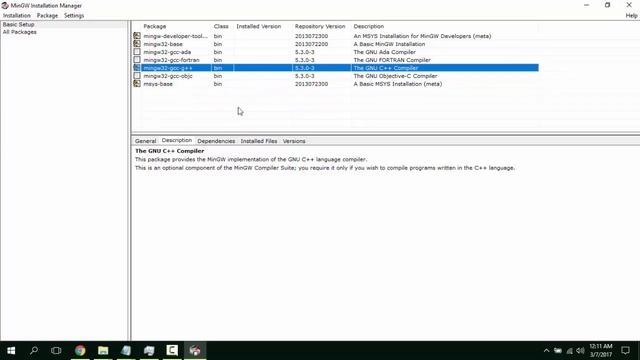The image size is (640, 360).
Task: Open the Action Center notifications
Action: pos(625,351)
